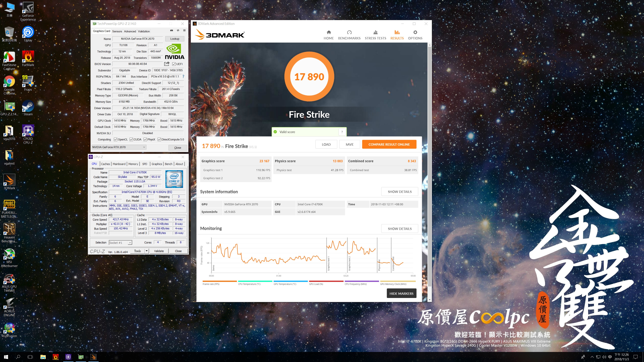Toggle UEFI checkbox in GPU-Z
The width and height of the screenshot is (644, 362).
pyautogui.click(x=174, y=64)
